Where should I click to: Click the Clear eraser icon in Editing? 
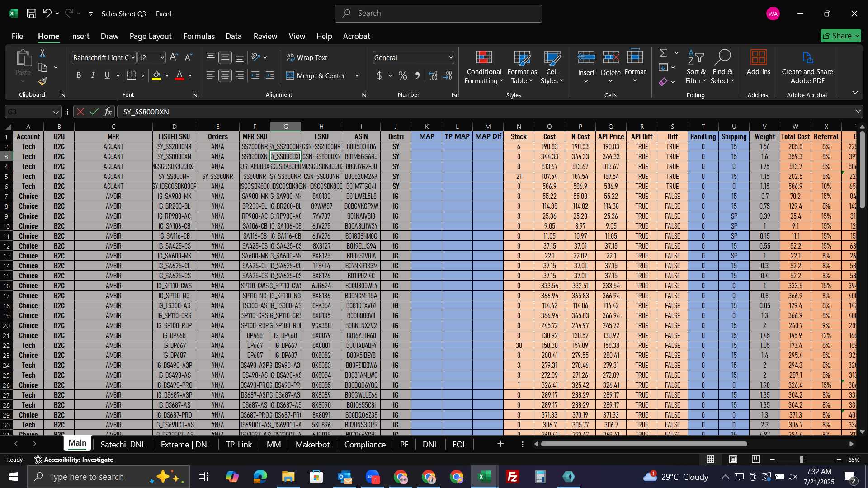[663, 82]
